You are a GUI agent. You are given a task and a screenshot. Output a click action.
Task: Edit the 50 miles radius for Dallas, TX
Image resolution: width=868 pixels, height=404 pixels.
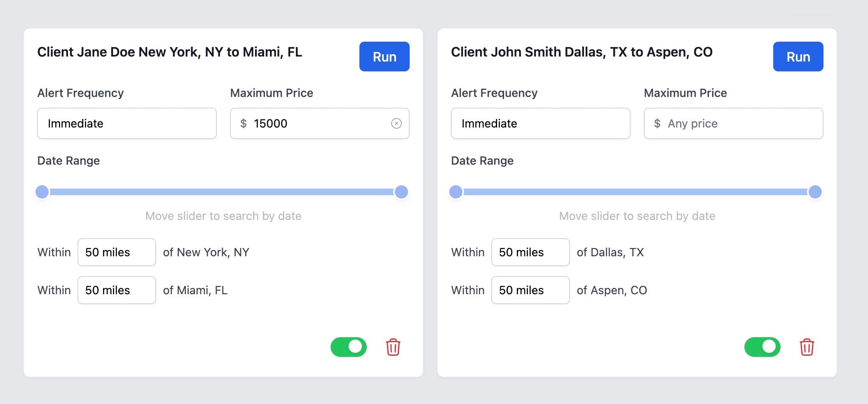tap(530, 252)
